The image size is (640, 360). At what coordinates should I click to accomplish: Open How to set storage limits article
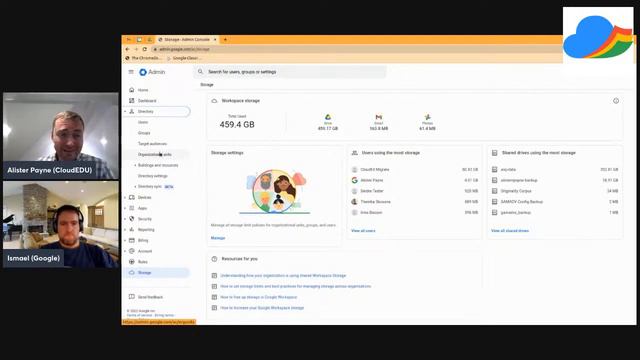(296, 286)
